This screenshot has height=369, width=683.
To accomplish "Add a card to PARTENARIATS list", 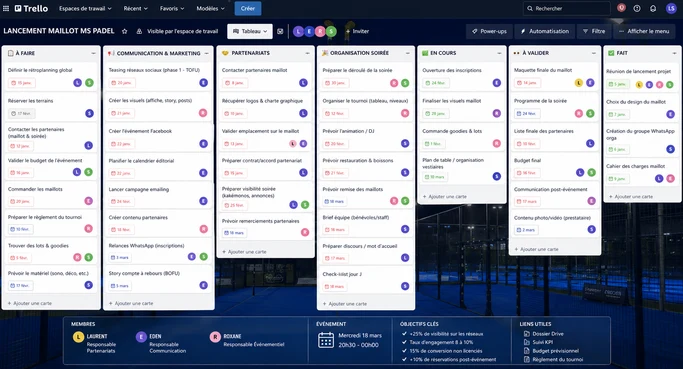I will point(244,252).
